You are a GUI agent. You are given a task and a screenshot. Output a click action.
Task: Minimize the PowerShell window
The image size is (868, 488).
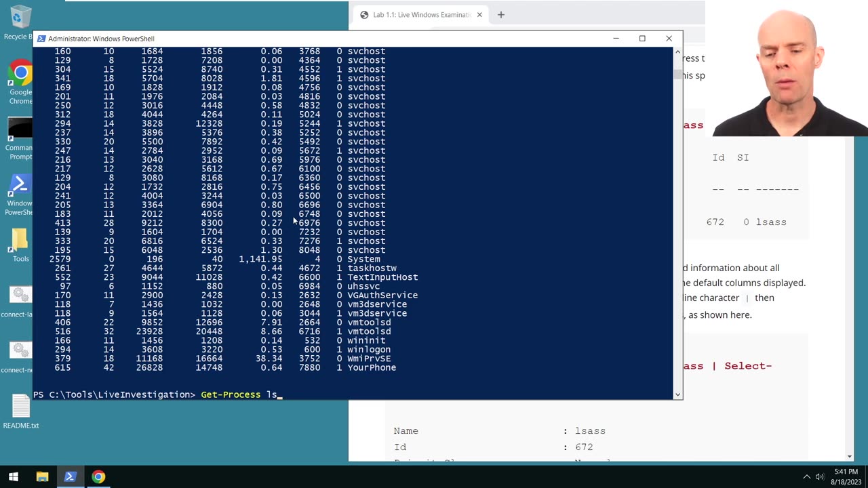pyautogui.click(x=616, y=39)
